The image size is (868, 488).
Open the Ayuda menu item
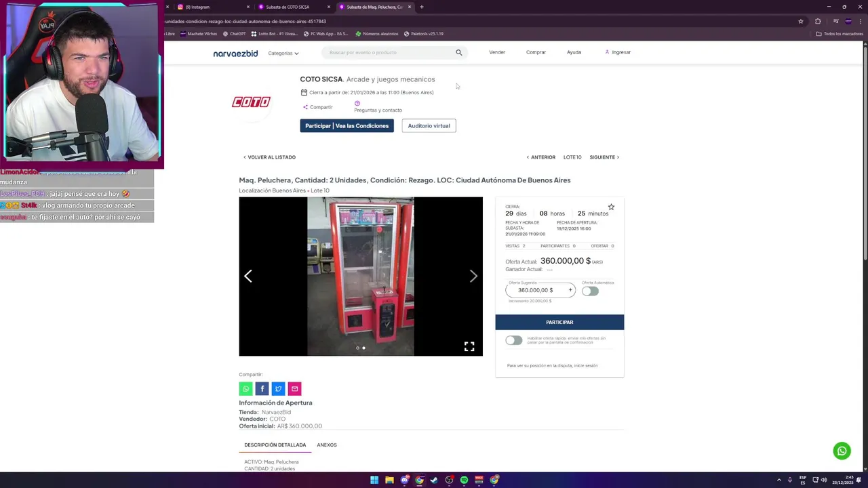tap(574, 52)
